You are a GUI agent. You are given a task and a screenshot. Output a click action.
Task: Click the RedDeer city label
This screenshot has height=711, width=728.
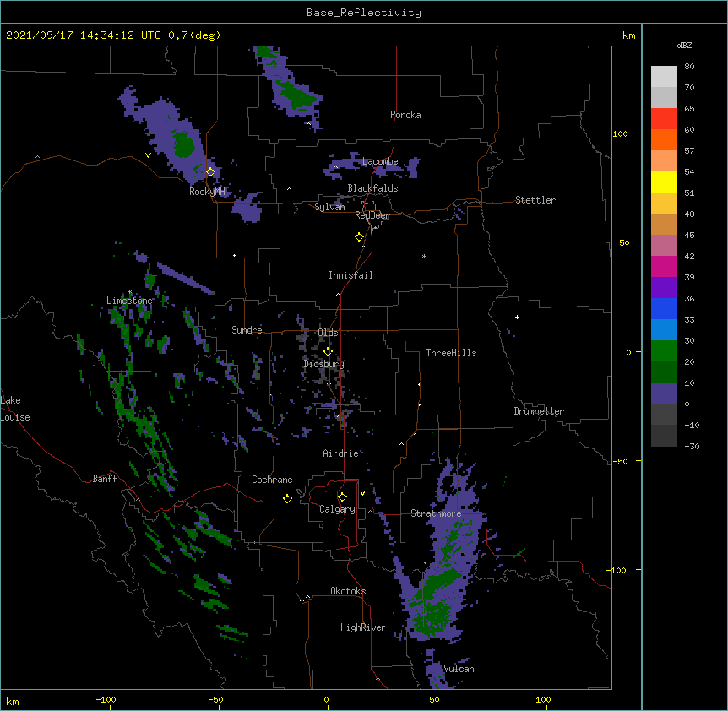point(372,215)
